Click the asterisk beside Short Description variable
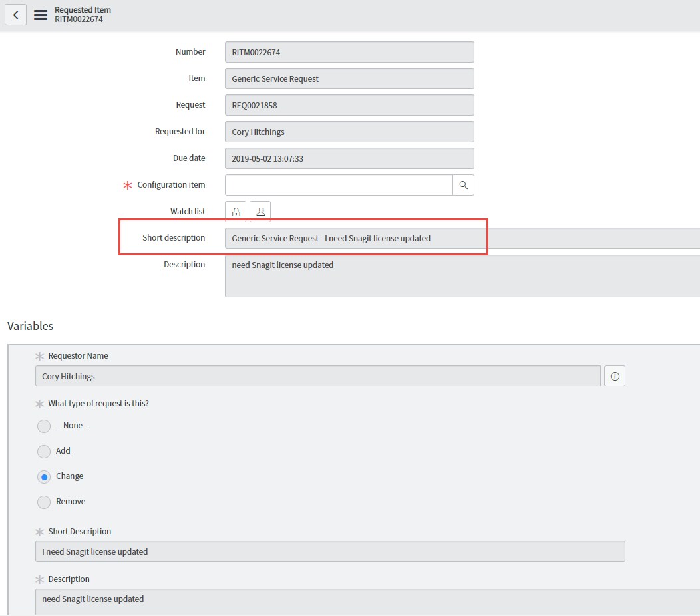 [39, 531]
